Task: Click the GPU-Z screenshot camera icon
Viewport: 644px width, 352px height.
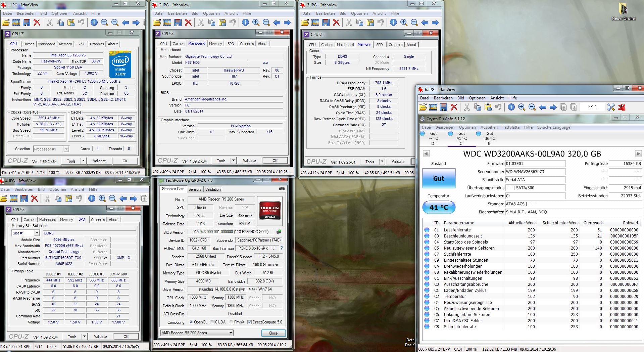Action: pyautogui.click(x=282, y=189)
